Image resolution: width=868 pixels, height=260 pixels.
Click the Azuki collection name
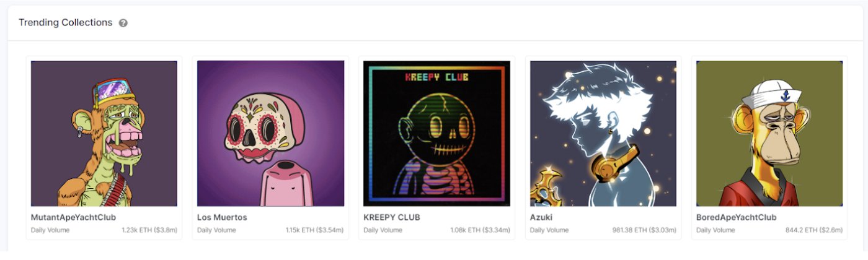541,217
